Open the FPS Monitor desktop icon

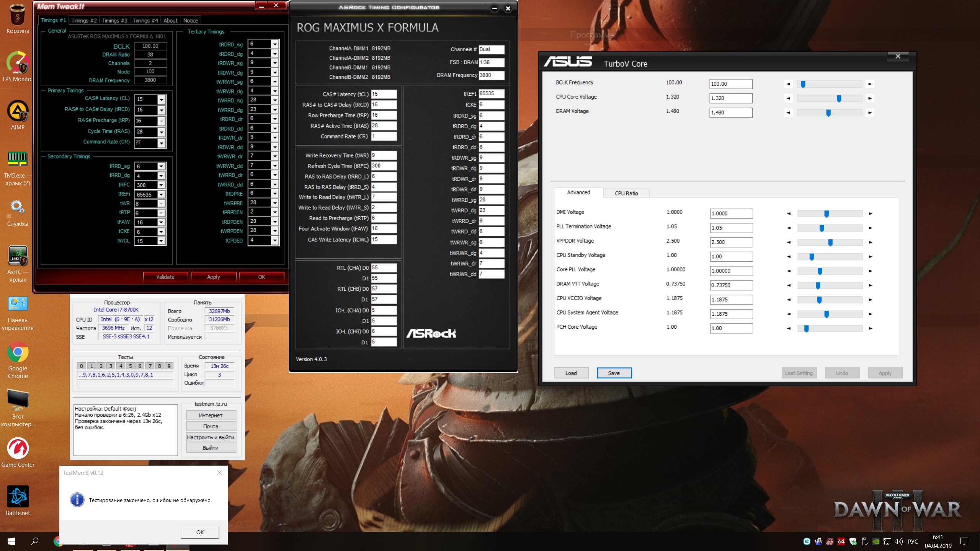(x=18, y=63)
